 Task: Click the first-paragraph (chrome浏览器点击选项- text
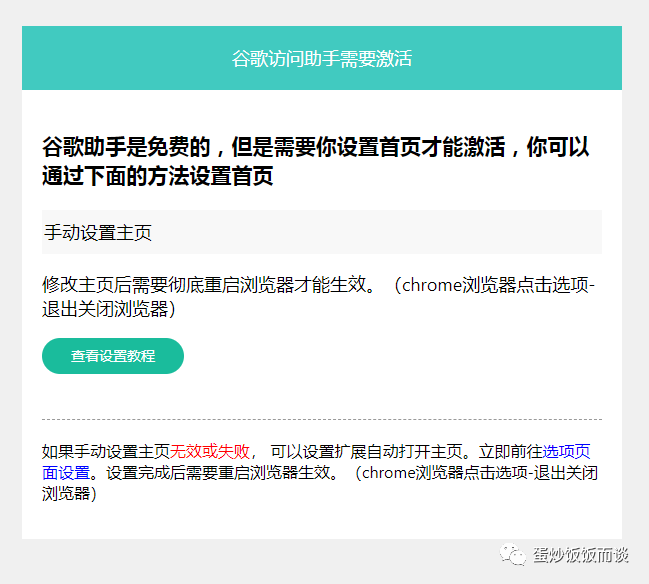[x=494, y=285]
